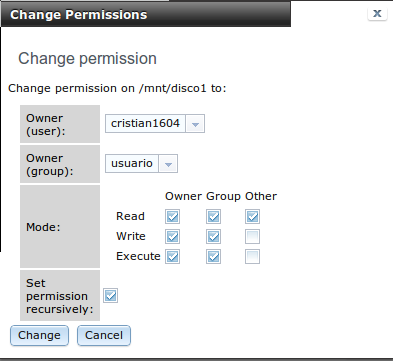Screen dimensions: 393x361
Task: Expand the Owner (group) dropdown arrow
Action: click(x=168, y=164)
